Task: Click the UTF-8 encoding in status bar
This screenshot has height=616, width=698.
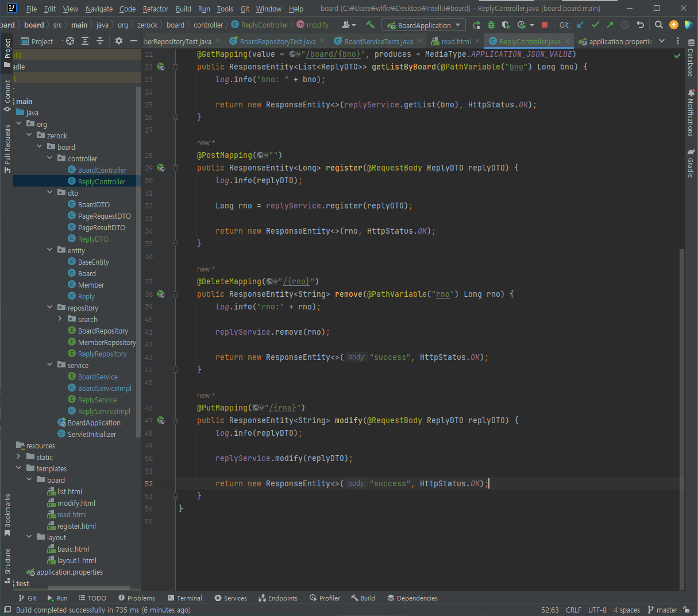Action: pyautogui.click(x=597, y=610)
